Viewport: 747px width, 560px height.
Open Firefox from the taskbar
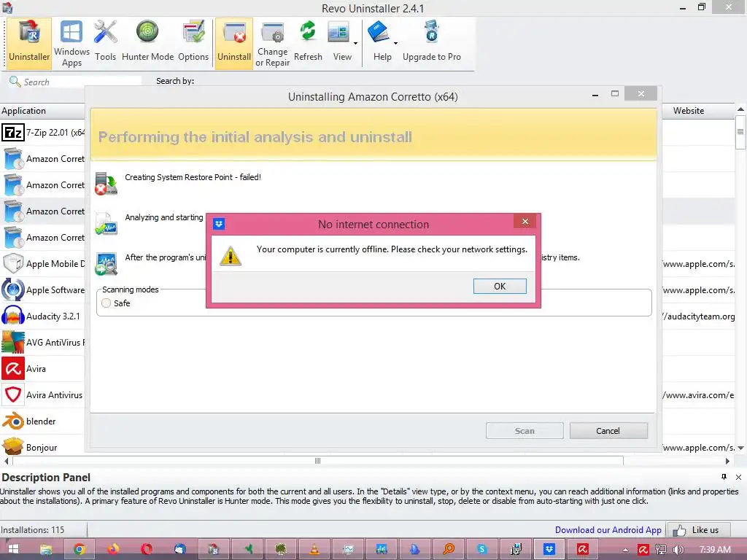pyautogui.click(x=113, y=549)
